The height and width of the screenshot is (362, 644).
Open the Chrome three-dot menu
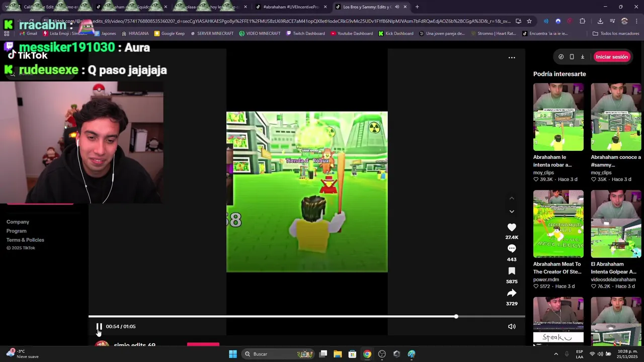click(637, 21)
